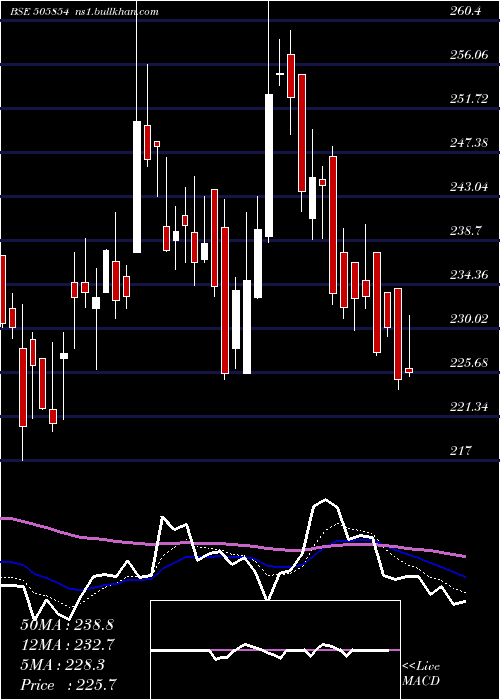
Task: Click the 247.38 price axis label
Action: (x=469, y=143)
